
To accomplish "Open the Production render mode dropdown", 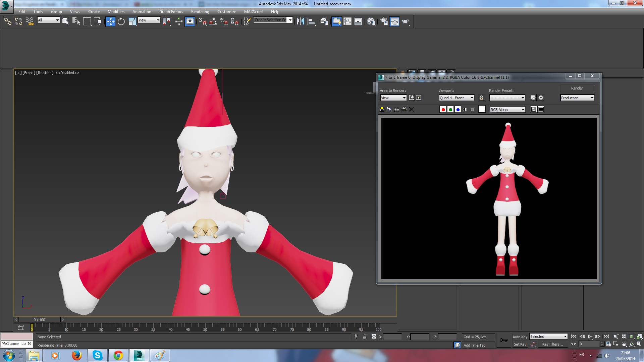I will pyautogui.click(x=577, y=98).
